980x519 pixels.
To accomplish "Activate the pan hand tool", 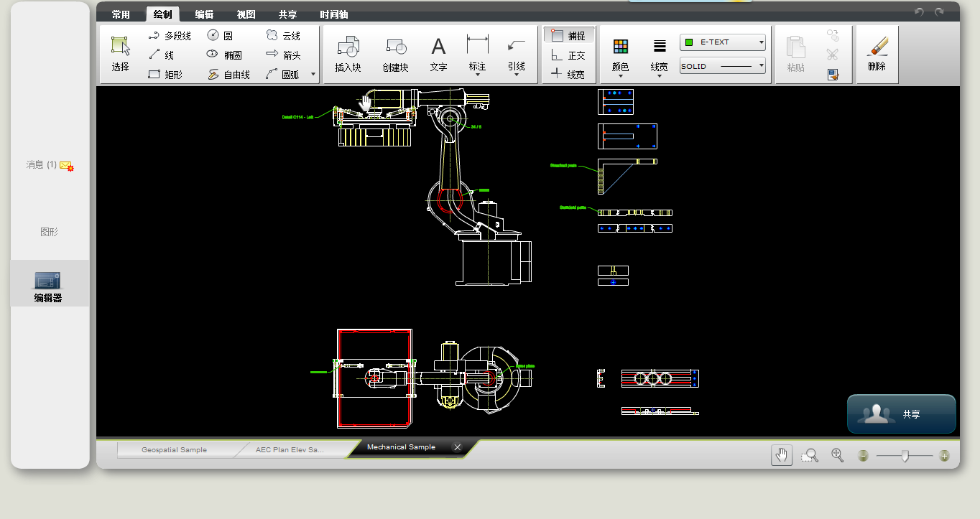I will pos(782,455).
